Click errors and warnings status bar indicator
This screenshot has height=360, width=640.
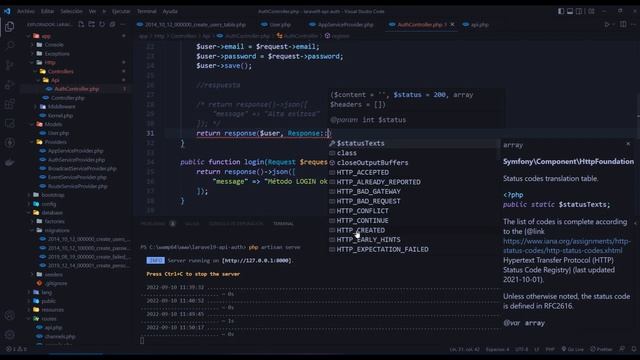pyautogui.click(x=16, y=349)
